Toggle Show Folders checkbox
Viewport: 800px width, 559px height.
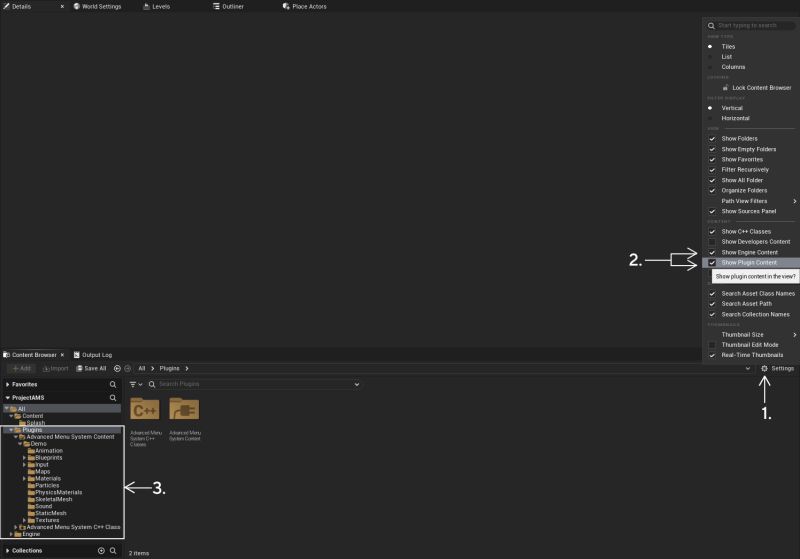pos(712,139)
